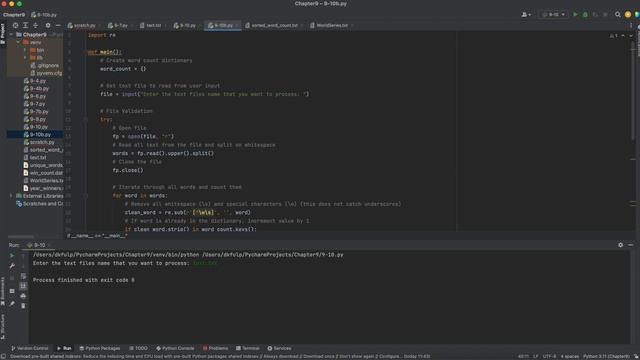This screenshot has width=640, height=360.
Task: Click the pin tab icon in Run panel
Action: point(12,304)
